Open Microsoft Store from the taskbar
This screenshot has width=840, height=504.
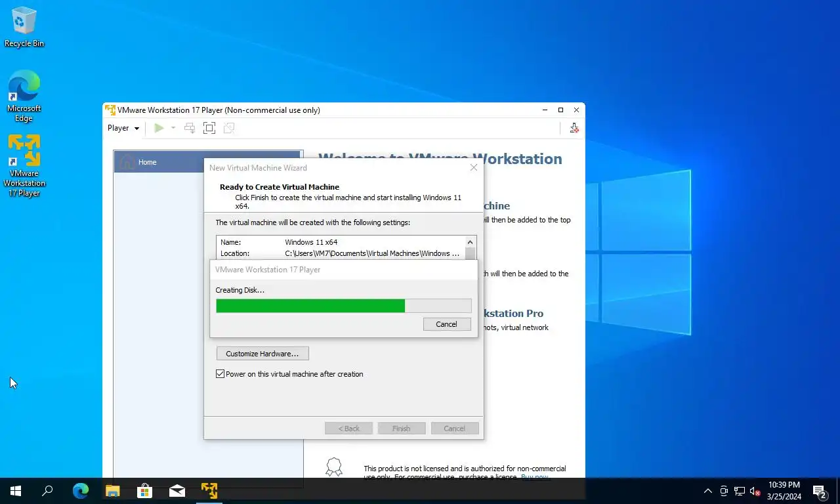pos(144,490)
